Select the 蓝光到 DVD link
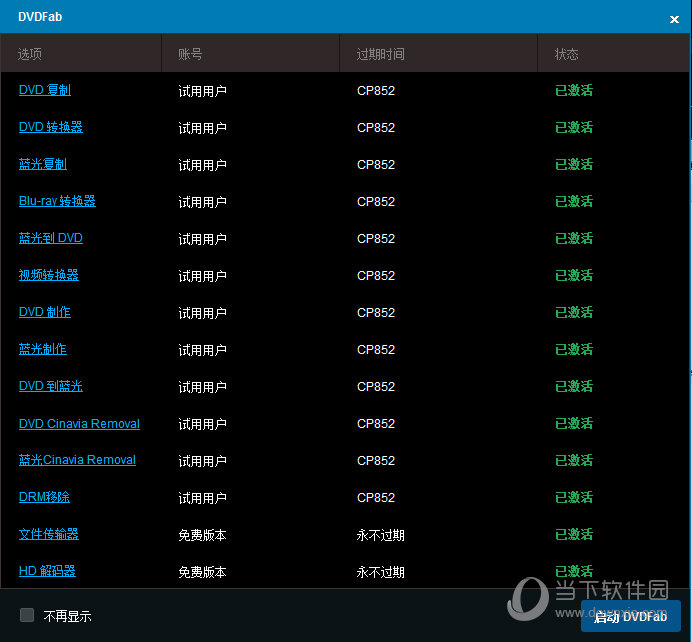The height and width of the screenshot is (642, 692). click(51, 238)
